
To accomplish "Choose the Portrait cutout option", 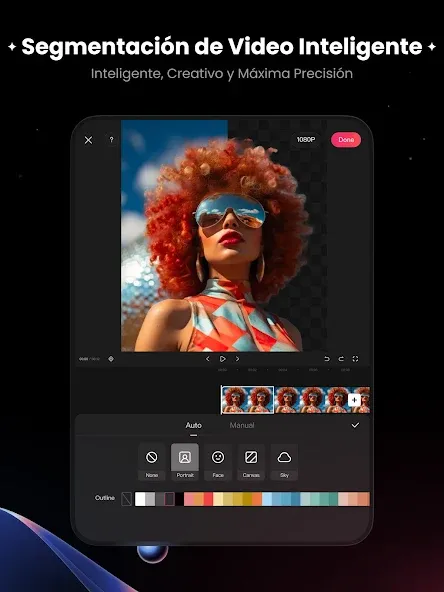I will coord(185,462).
